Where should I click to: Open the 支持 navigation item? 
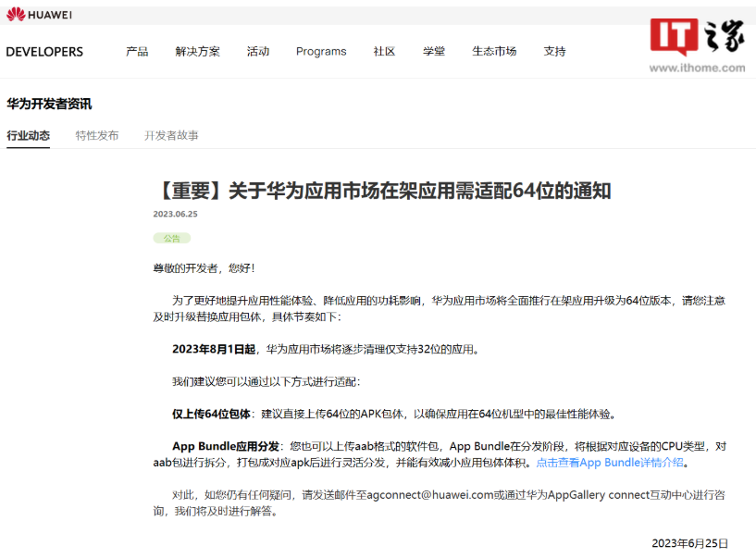(x=554, y=52)
